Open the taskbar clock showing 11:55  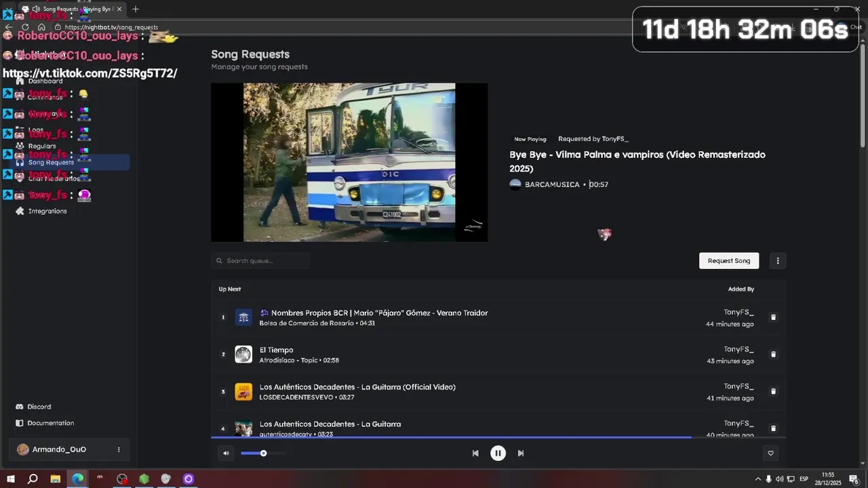(828, 479)
